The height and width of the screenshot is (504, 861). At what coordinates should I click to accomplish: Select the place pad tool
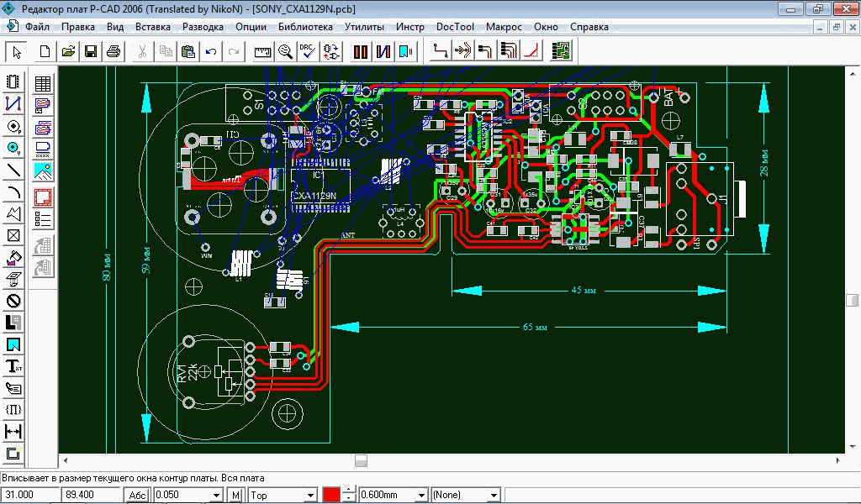coord(13,126)
